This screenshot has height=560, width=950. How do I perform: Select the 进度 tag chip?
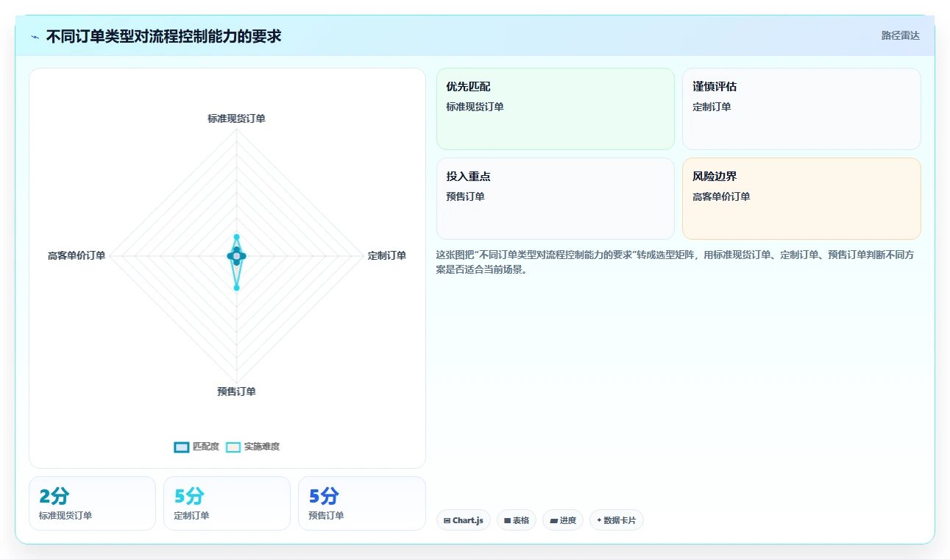pyautogui.click(x=563, y=520)
